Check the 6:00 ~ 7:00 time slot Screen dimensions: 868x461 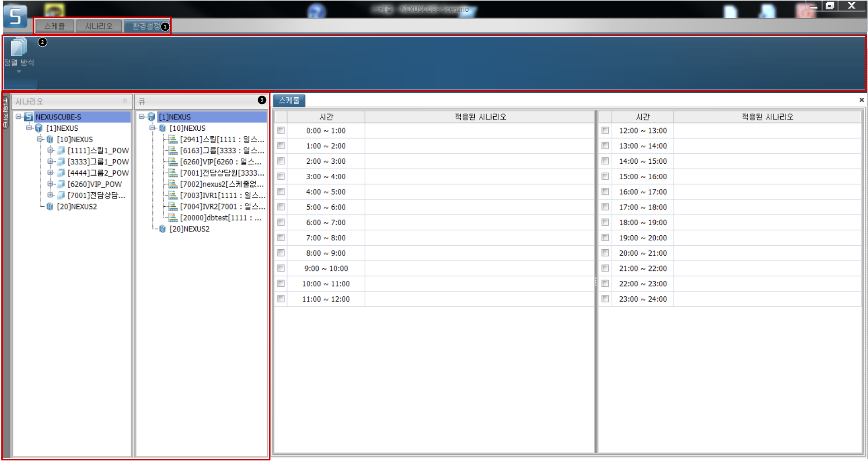pyautogui.click(x=281, y=222)
